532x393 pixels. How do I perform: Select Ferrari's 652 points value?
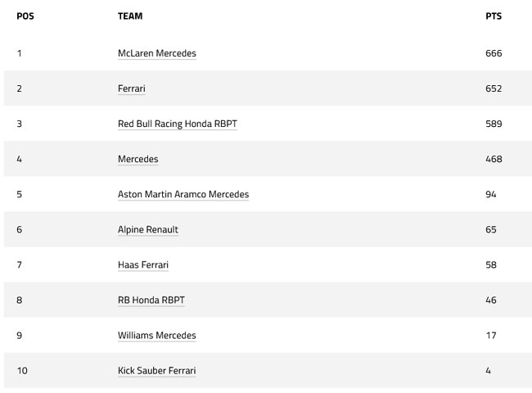[494, 88]
